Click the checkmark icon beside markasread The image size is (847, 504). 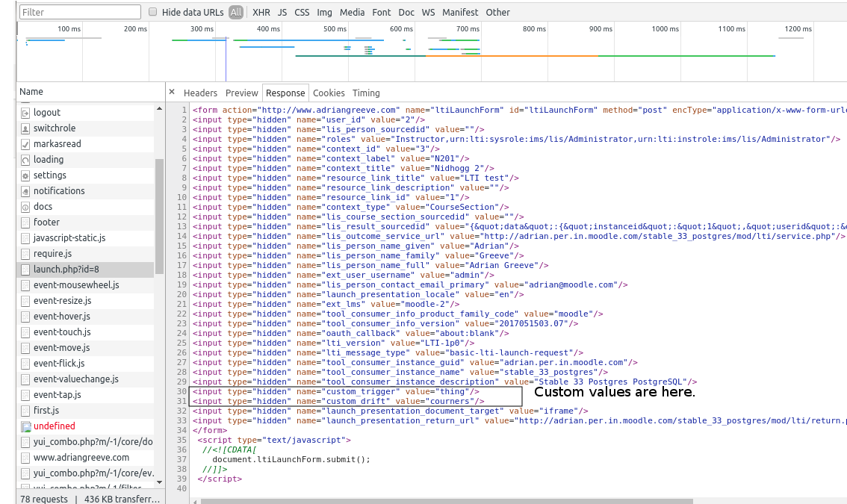25,144
